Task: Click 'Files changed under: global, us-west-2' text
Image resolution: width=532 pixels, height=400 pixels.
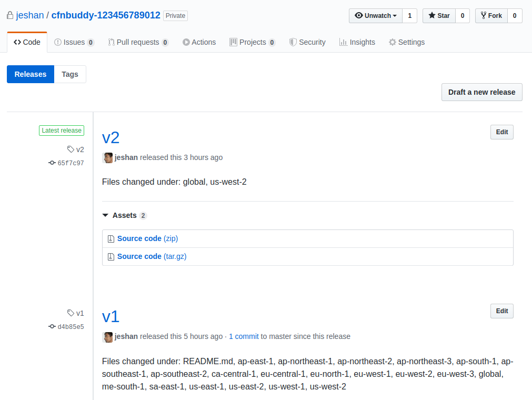Action: click(x=174, y=182)
